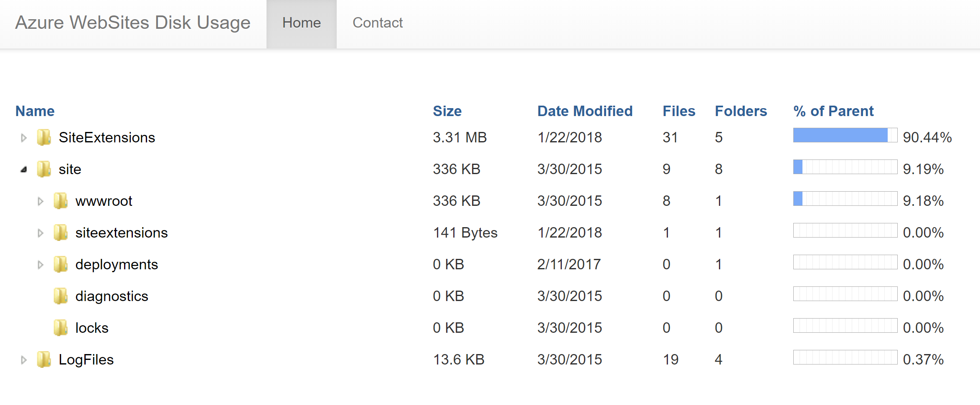The image size is (980, 405).
Task: Click the 9.19% usage bar for site
Action: point(845,167)
